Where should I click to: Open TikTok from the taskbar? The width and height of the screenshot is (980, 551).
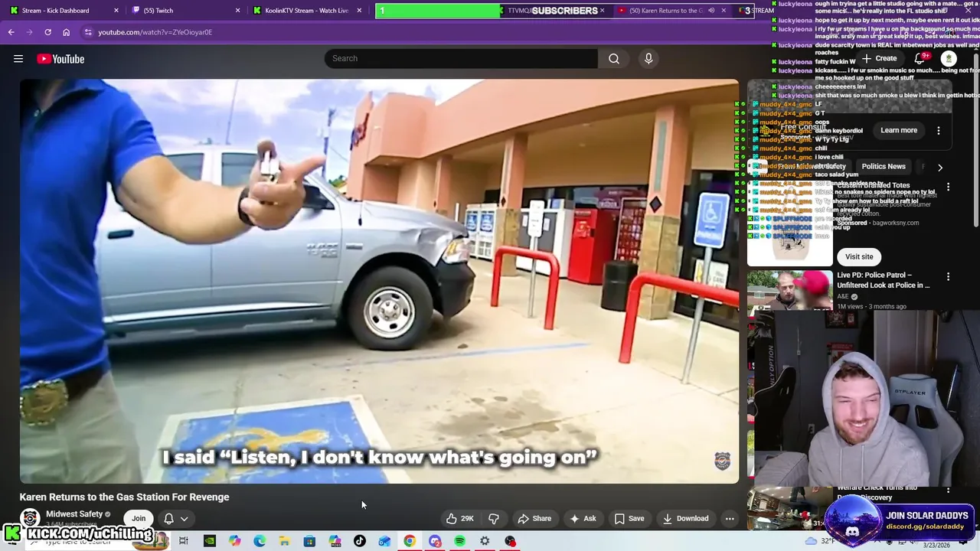pos(360,541)
